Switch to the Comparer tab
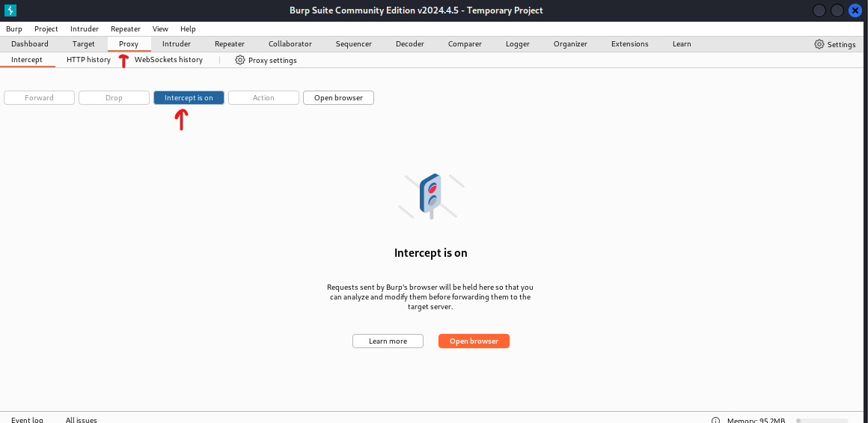This screenshot has width=868, height=423. click(x=465, y=43)
